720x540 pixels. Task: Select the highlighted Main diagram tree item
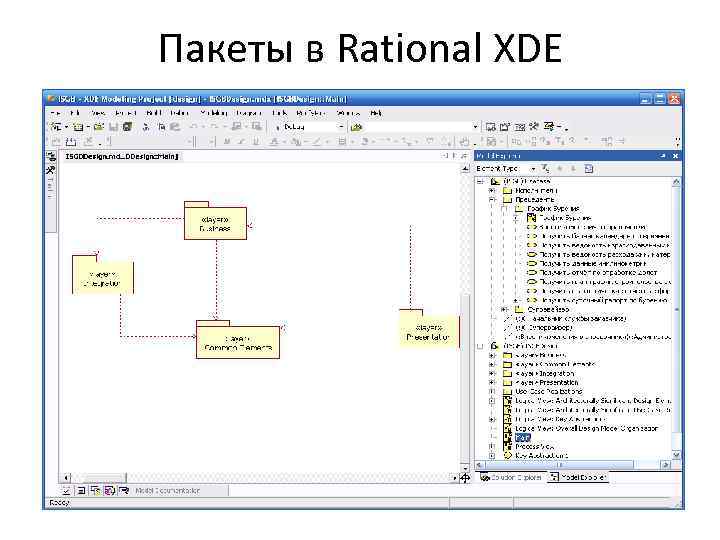(x=523, y=438)
